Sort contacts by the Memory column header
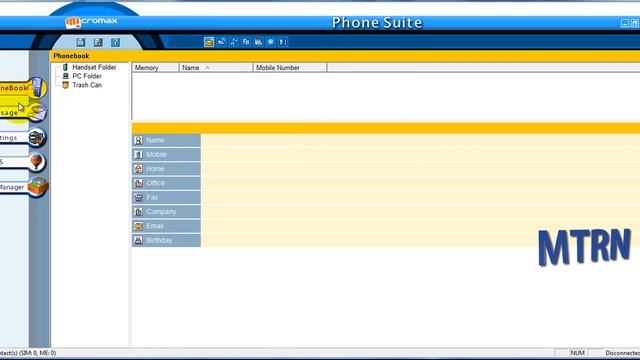This screenshot has height=360, width=640. pyautogui.click(x=155, y=67)
